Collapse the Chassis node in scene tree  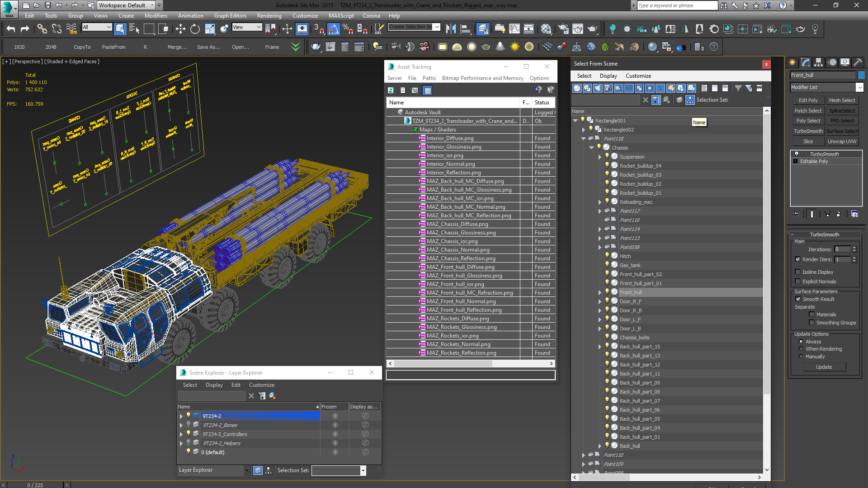[591, 148]
